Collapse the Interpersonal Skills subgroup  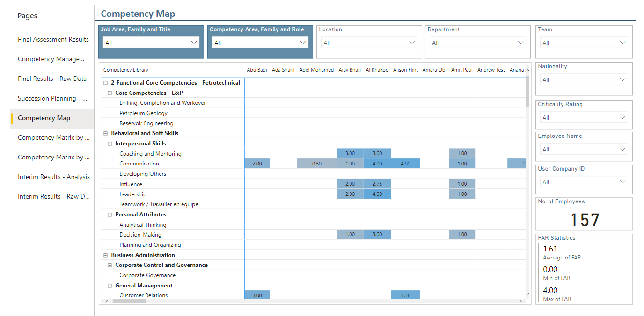110,144
